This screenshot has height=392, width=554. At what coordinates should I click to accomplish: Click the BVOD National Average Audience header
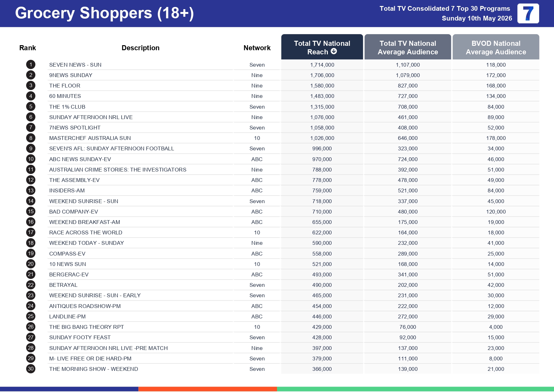tap(496, 47)
